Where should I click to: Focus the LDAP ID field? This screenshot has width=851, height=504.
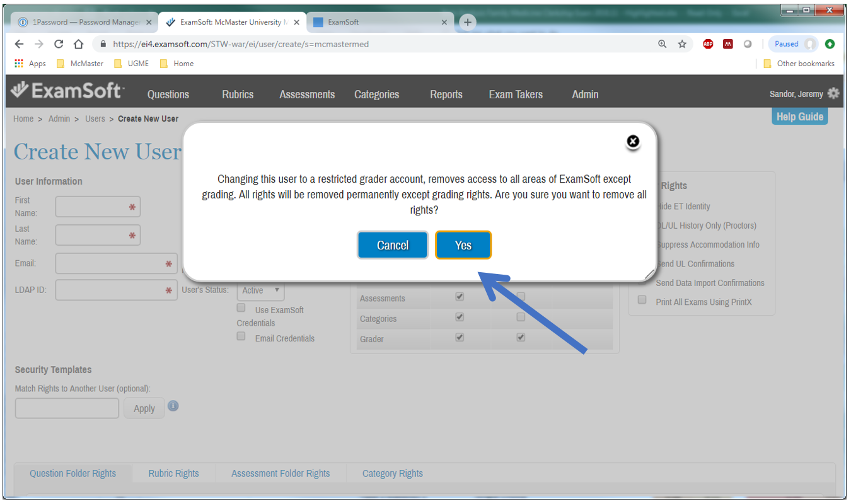tap(116, 290)
